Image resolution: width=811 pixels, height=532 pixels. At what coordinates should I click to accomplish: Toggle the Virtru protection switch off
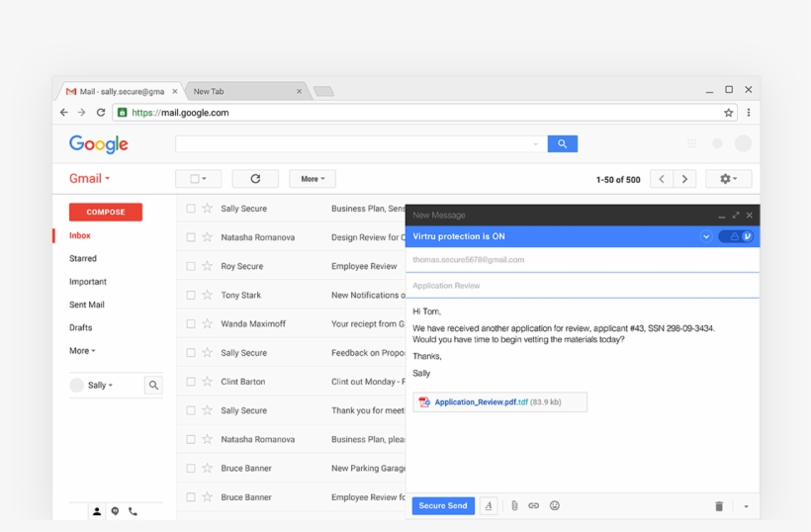(x=738, y=237)
